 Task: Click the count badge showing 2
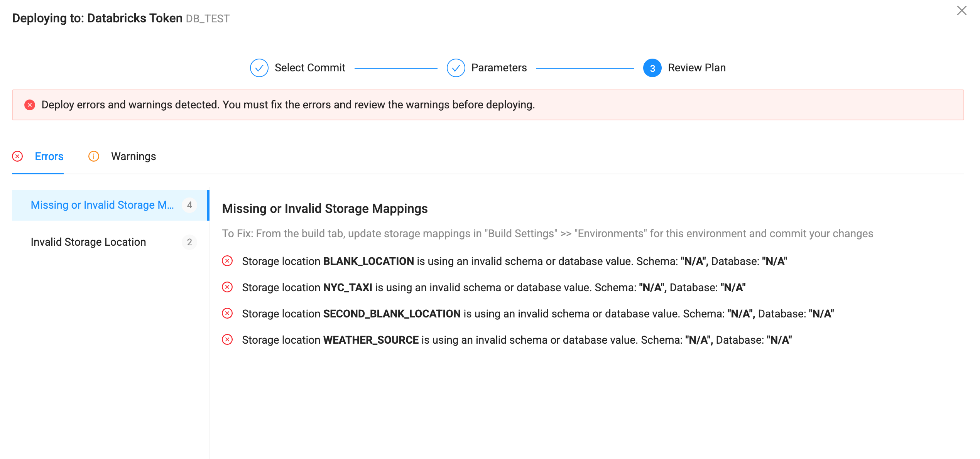coord(189,242)
